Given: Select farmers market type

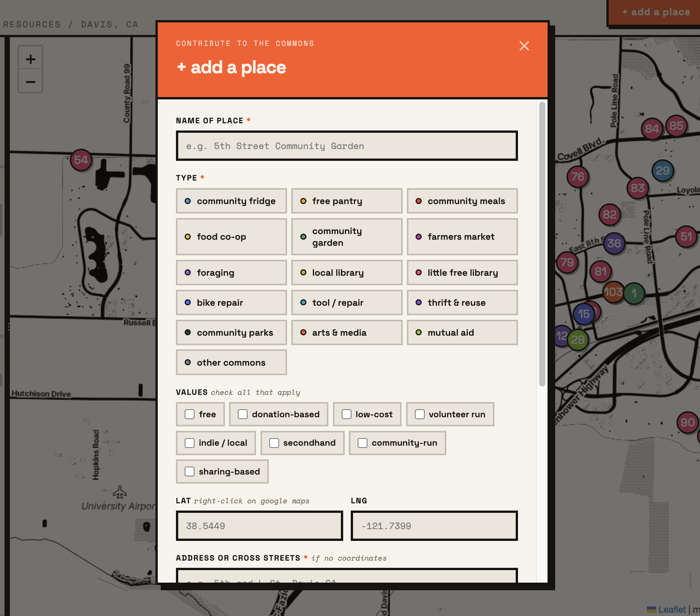Looking at the screenshot, I should [x=462, y=237].
